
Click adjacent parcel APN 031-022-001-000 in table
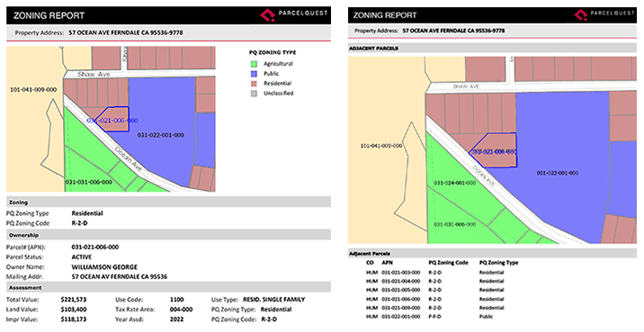pos(401,317)
